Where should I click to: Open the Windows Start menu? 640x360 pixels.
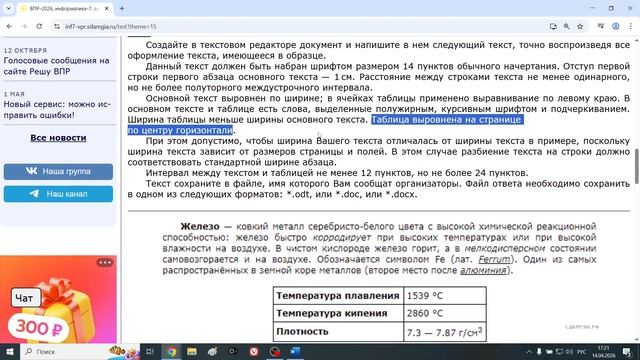(9, 351)
